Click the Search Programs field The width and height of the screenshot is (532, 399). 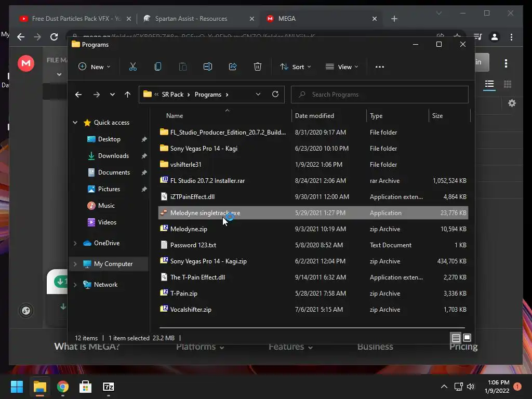380,95
